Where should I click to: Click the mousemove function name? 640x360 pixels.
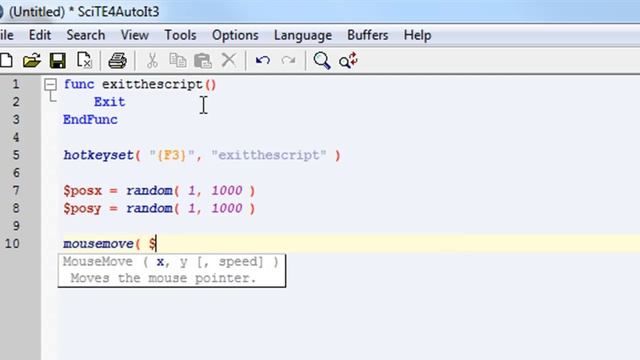(98, 244)
